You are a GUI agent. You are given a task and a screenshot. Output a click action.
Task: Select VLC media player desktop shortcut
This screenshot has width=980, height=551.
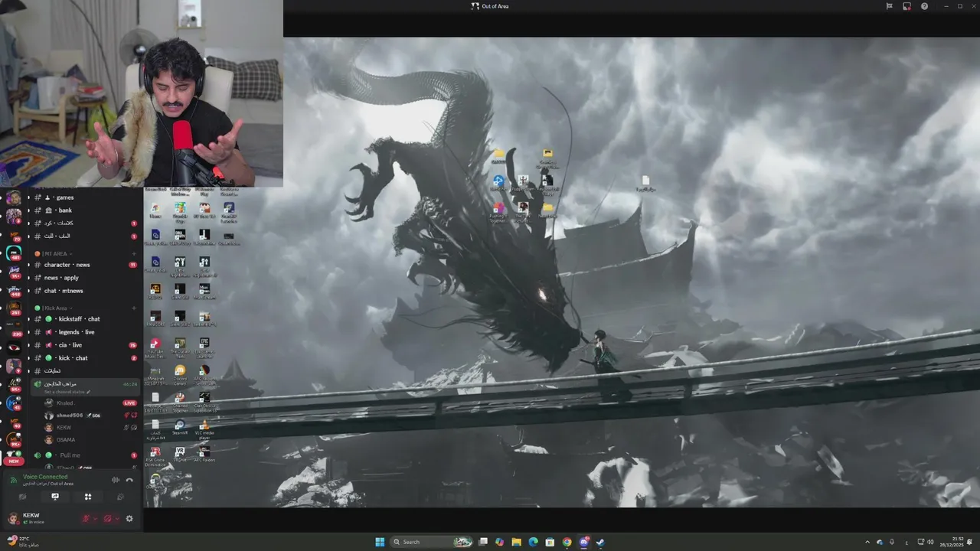coord(204,429)
